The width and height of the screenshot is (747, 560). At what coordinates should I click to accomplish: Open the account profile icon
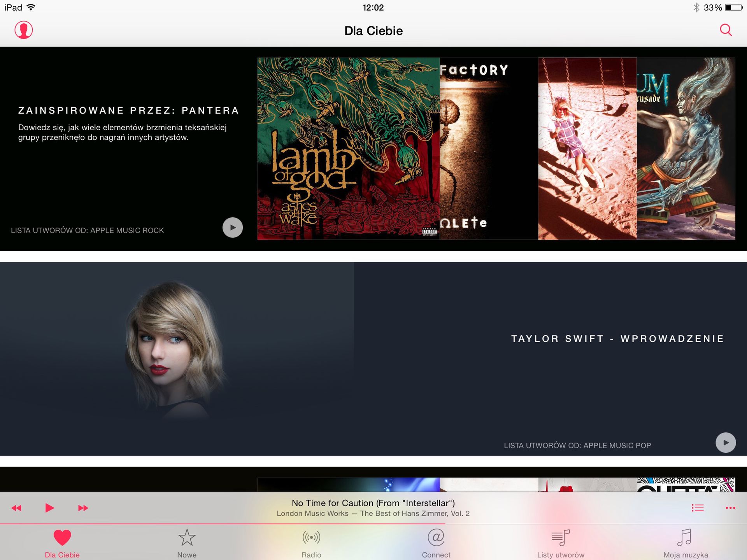coord(23,30)
